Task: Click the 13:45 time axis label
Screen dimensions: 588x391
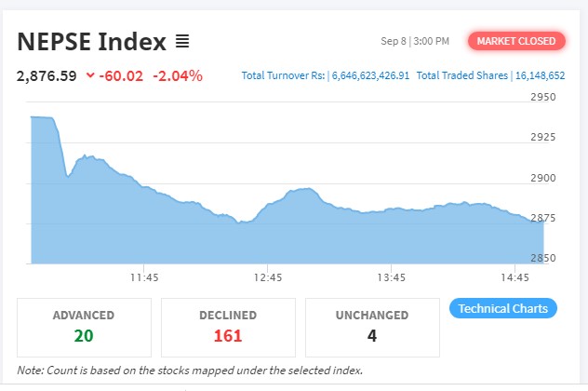Action: tap(392, 277)
